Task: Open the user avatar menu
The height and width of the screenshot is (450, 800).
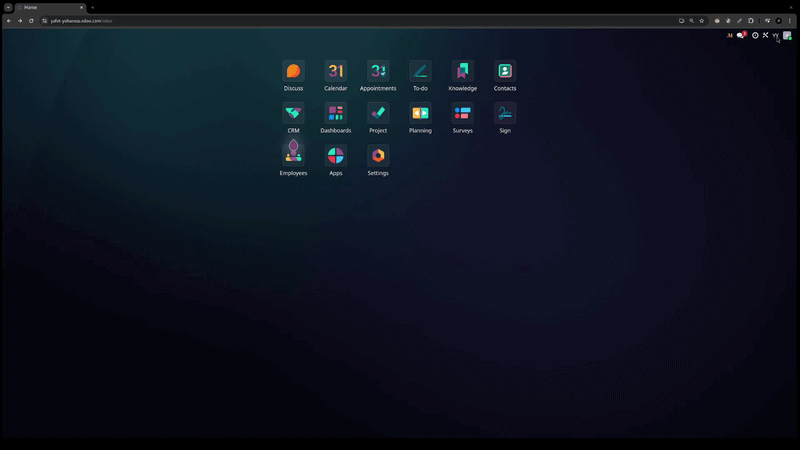Action: pyautogui.click(x=787, y=35)
